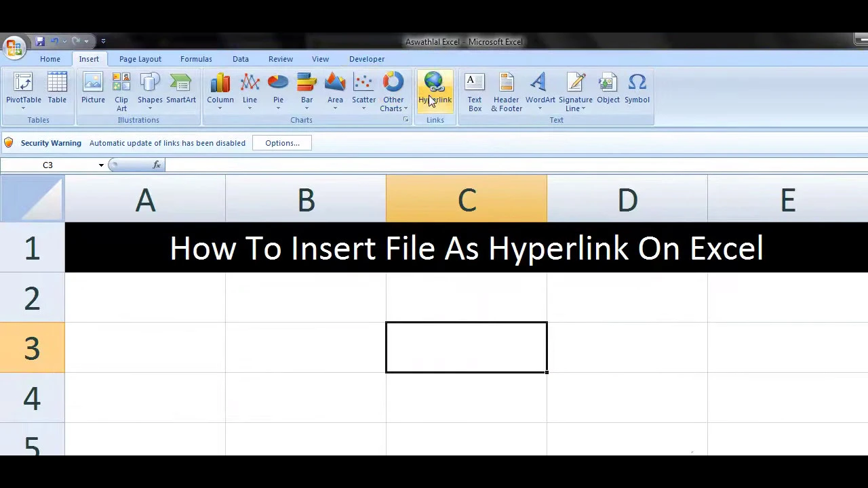Click the title cell 'How To Insert File As Hyperlink On Excel'
Image resolution: width=868 pixels, height=488 pixels.
click(x=467, y=247)
